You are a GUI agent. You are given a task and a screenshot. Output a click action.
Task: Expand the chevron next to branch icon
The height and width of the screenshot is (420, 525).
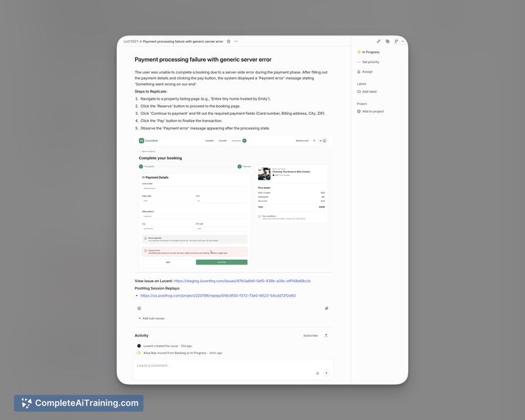403,41
